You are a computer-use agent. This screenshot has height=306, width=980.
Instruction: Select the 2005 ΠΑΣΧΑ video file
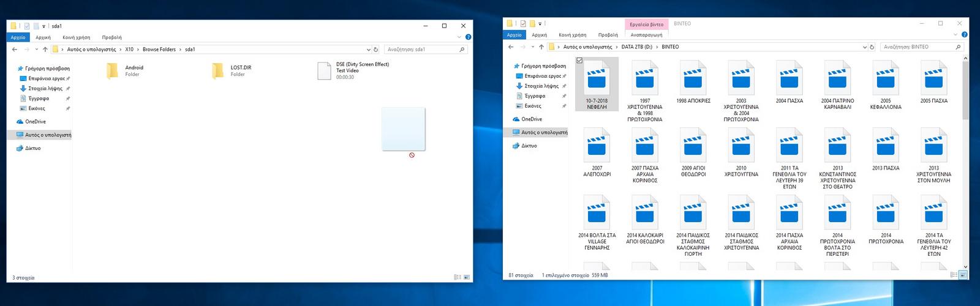point(934,83)
